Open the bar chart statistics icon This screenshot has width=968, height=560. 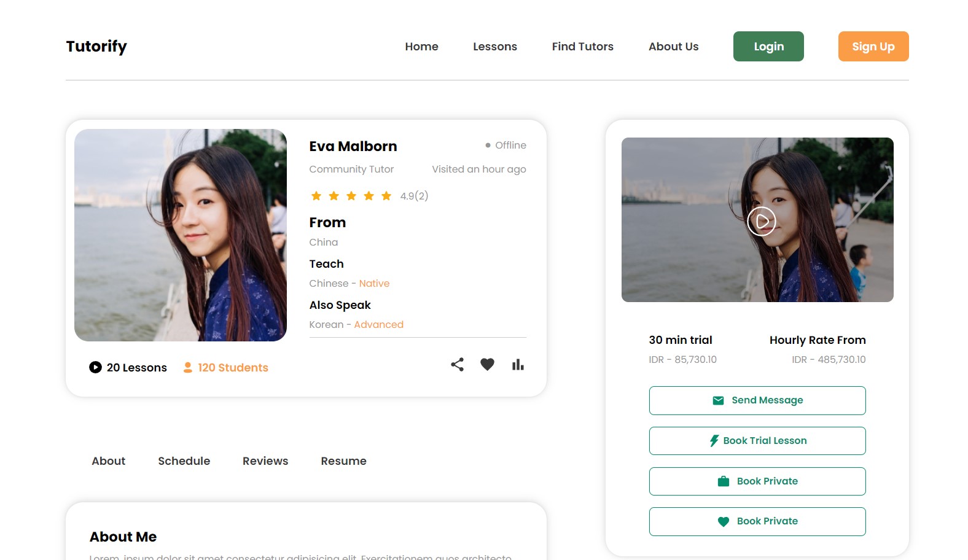[x=518, y=365]
